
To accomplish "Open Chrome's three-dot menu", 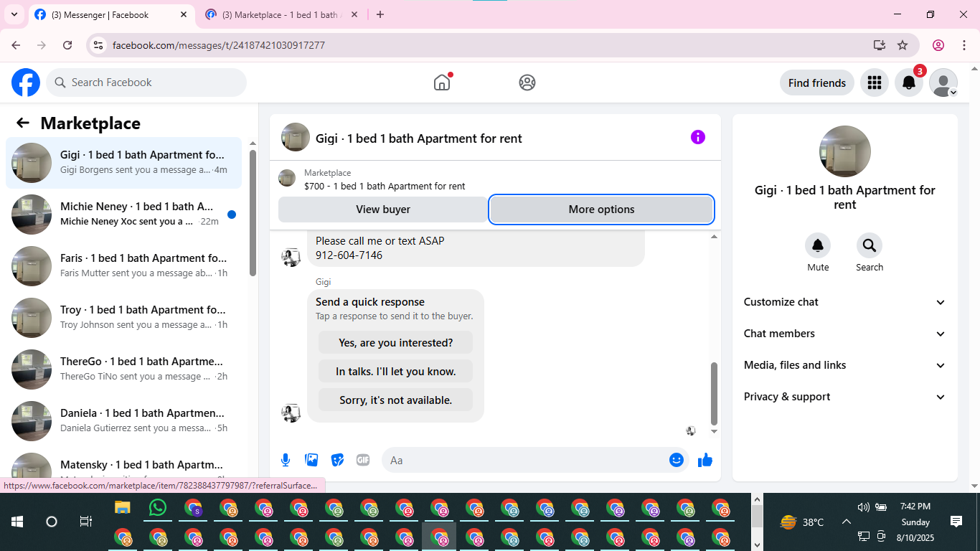I will tap(964, 45).
